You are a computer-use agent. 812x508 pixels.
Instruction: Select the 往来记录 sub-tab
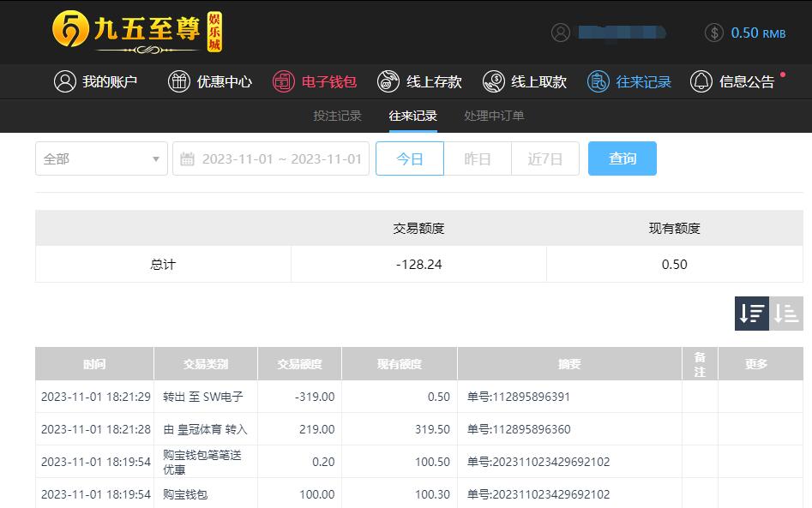pyautogui.click(x=412, y=116)
